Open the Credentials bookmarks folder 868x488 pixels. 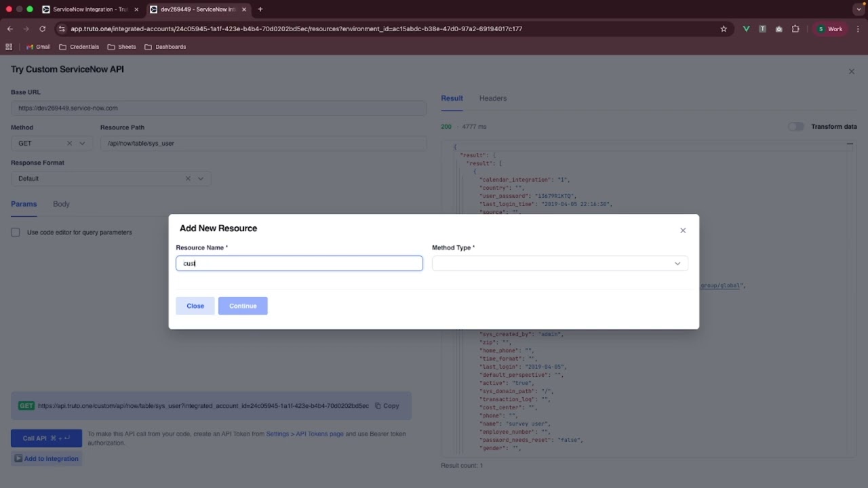(79, 47)
